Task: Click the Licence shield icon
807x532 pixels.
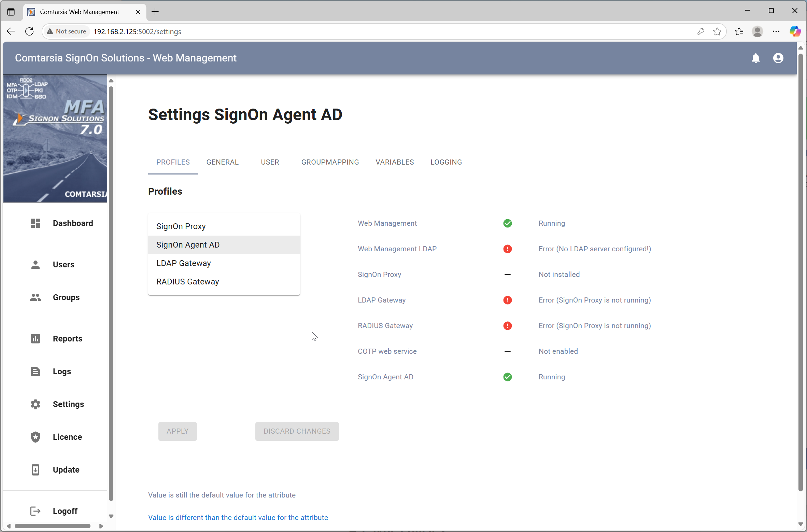Action: point(36,437)
